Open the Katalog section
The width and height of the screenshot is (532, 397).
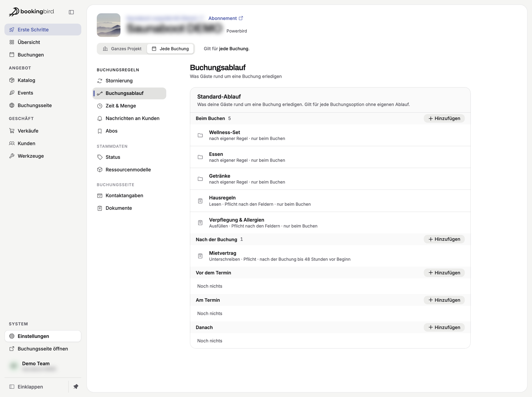[43, 80]
